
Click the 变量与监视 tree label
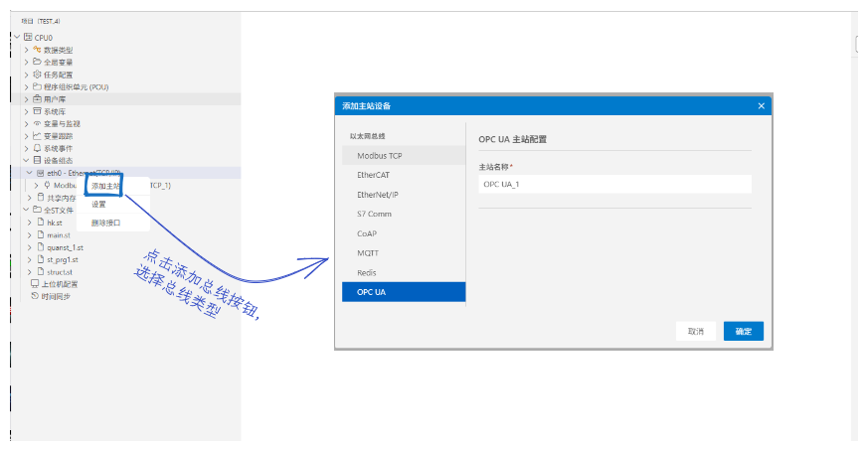click(62, 124)
